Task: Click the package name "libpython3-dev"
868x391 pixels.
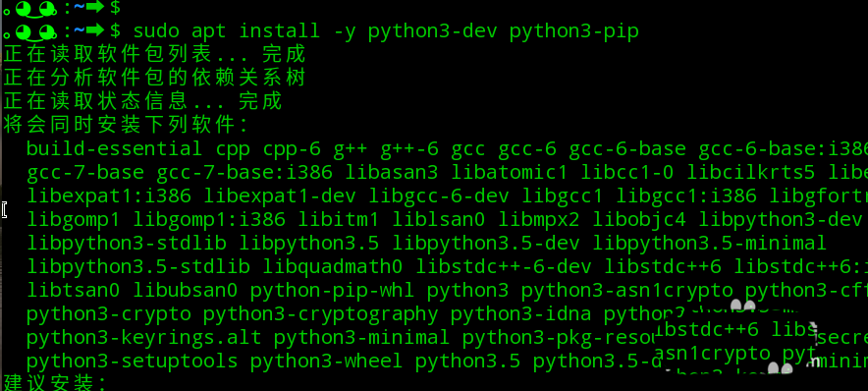Action: tap(780, 220)
